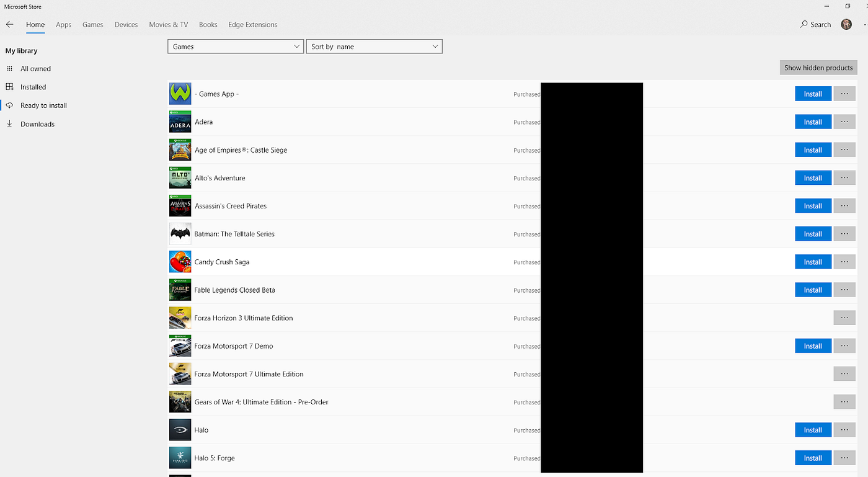Open Fable Legends Closed Beta icon
The image size is (868, 477).
[180, 290]
